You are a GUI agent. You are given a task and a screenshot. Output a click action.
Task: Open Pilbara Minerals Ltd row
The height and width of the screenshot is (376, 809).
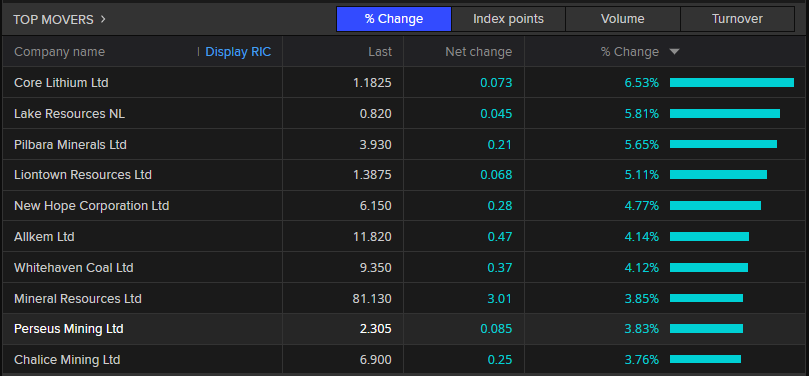[x=404, y=144]
